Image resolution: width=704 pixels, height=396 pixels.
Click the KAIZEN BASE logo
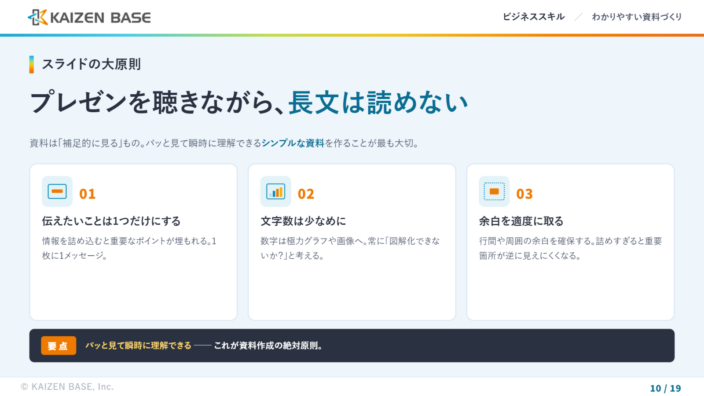[x=89, y=18]
